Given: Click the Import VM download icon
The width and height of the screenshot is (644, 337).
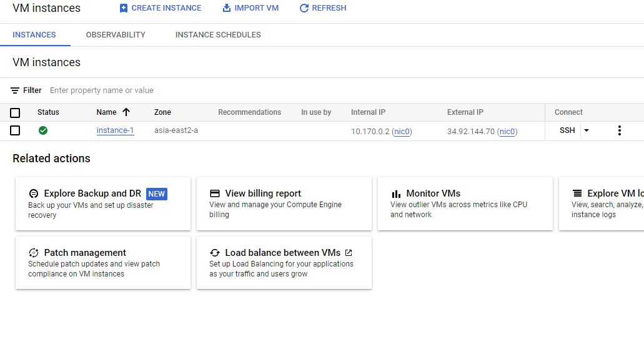Looking at the screenshot, I should click(227, 7).
